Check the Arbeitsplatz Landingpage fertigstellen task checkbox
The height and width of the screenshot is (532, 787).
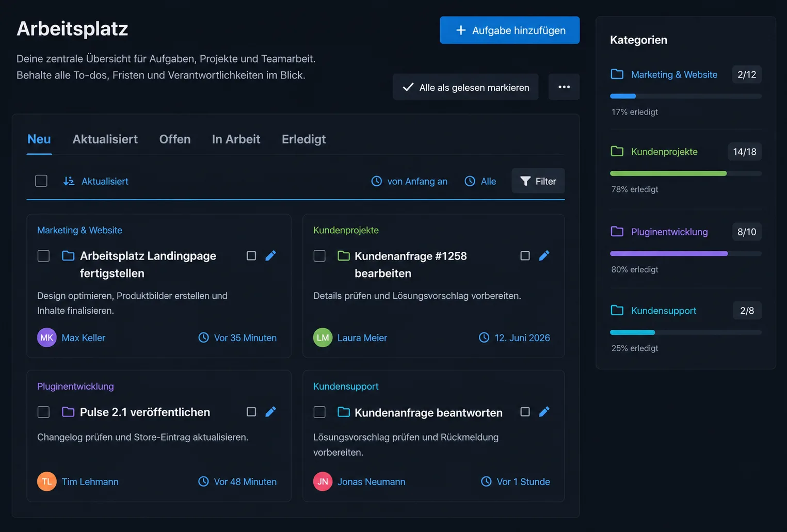(x=43, y=256)
